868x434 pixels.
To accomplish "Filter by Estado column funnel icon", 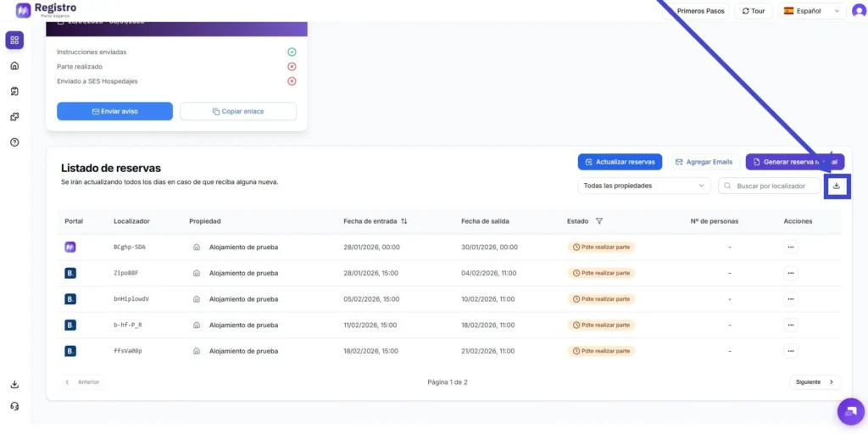I will pos(599,221).
